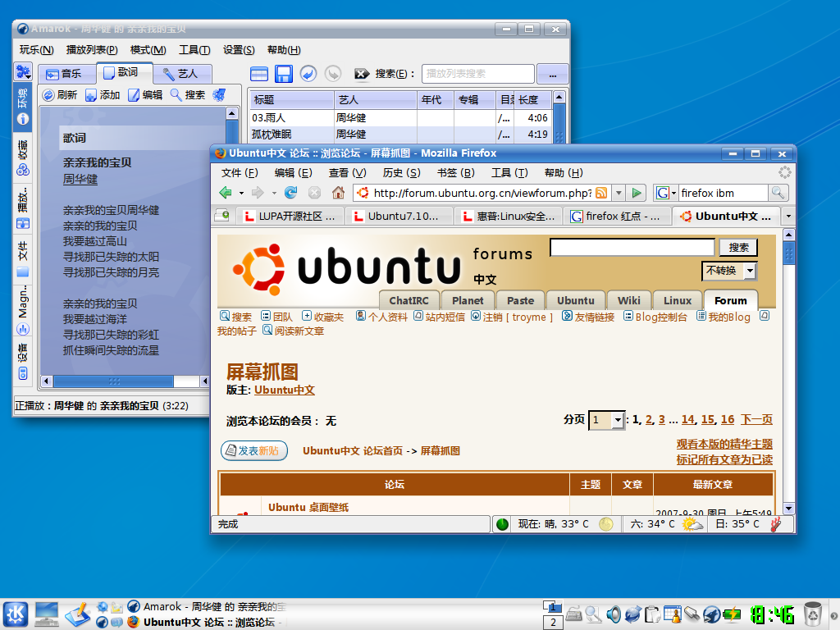Open back button history dropdown arrow
Screen dimensions: 840x630
pos(242,193)
